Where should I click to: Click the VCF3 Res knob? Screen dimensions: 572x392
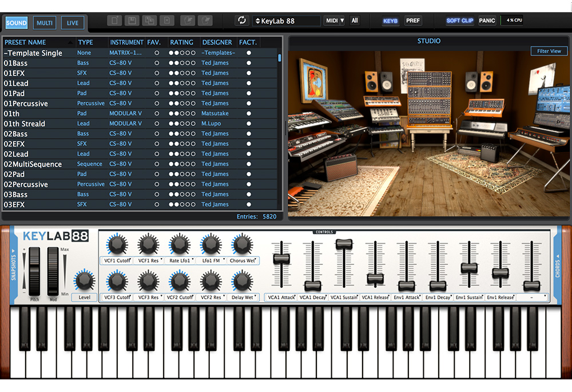click(148, 281)
